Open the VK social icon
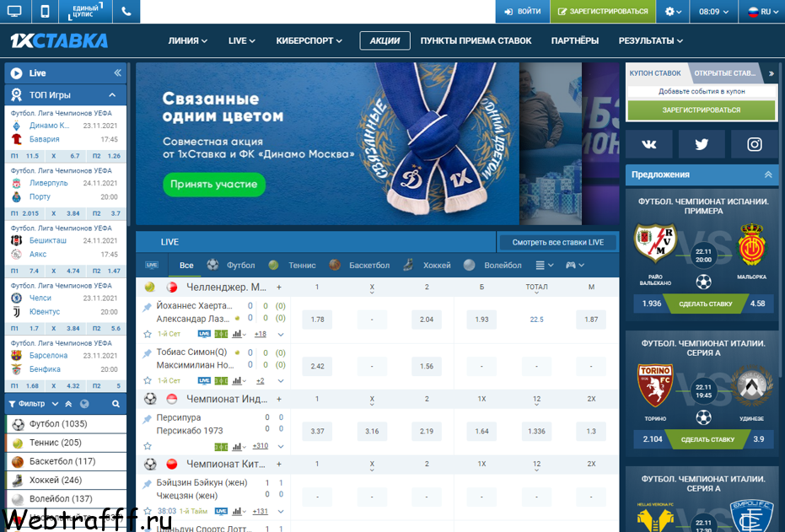Viewport: 785px width, 532px height. pos(649,144)
